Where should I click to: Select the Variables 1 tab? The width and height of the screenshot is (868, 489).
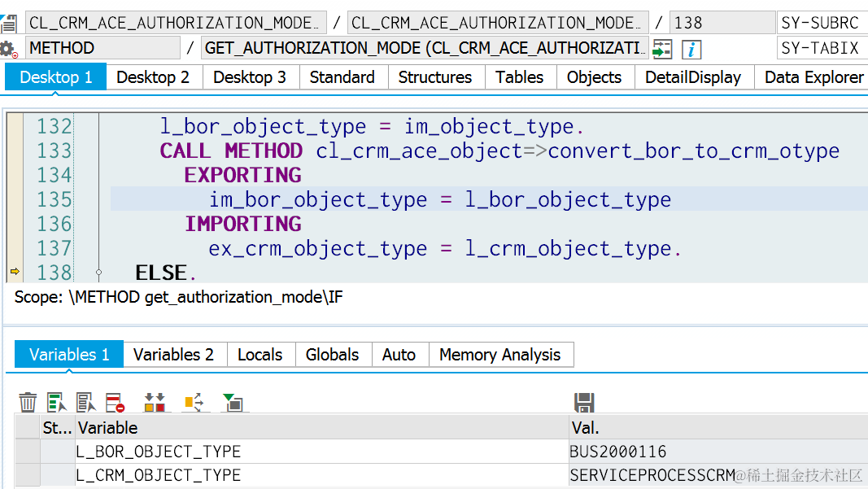pos(69,355)
